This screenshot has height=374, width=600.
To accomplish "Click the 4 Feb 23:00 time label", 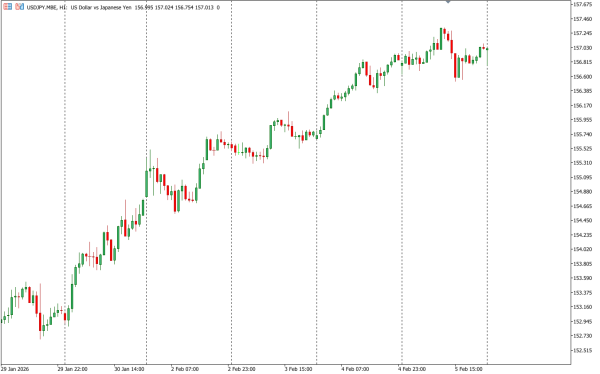I will click(412, 369).
